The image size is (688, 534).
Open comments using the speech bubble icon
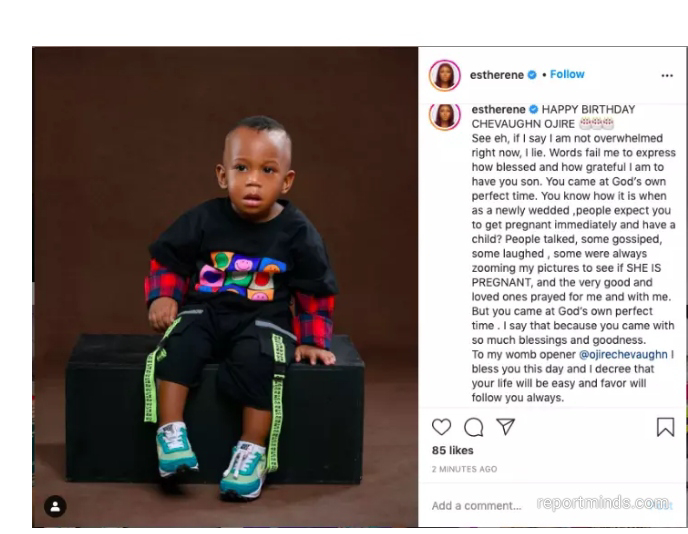473,427
